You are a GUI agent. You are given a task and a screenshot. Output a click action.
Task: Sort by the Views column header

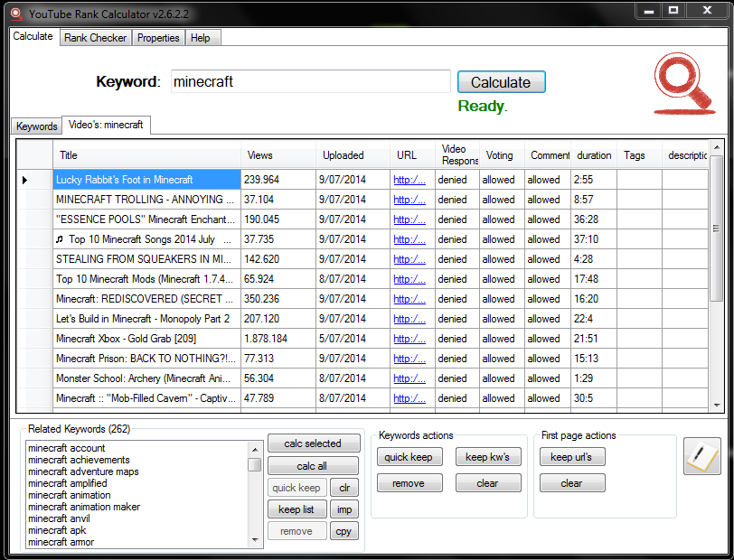coord(278,155)
